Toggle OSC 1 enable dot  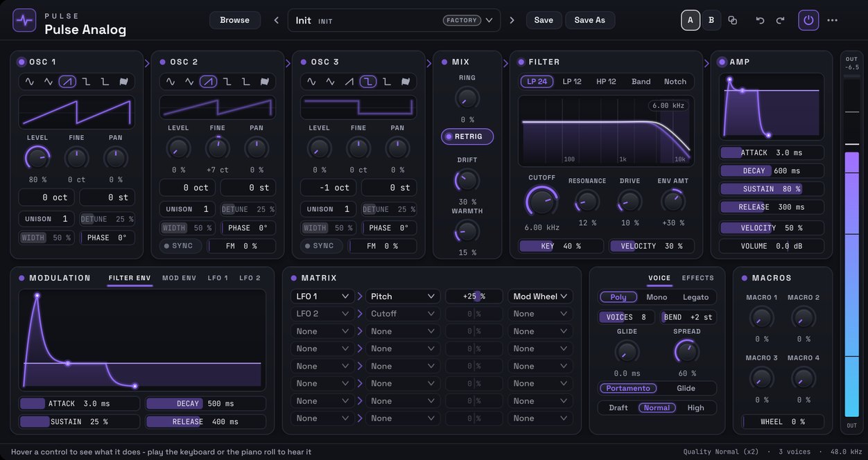click(21, 62)
